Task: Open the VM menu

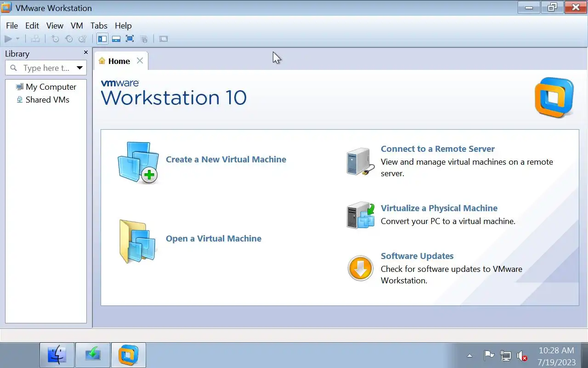Action: click(x=77, y=26)
